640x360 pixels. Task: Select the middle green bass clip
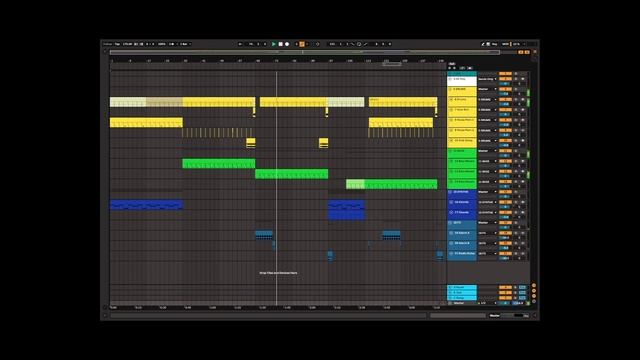[291, 174]
